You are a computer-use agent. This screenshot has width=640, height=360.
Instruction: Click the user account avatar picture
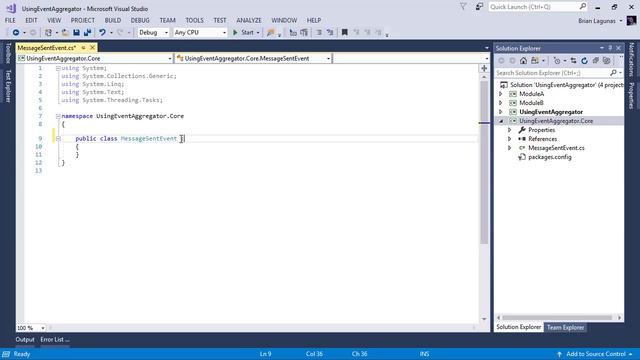point(631,20)
